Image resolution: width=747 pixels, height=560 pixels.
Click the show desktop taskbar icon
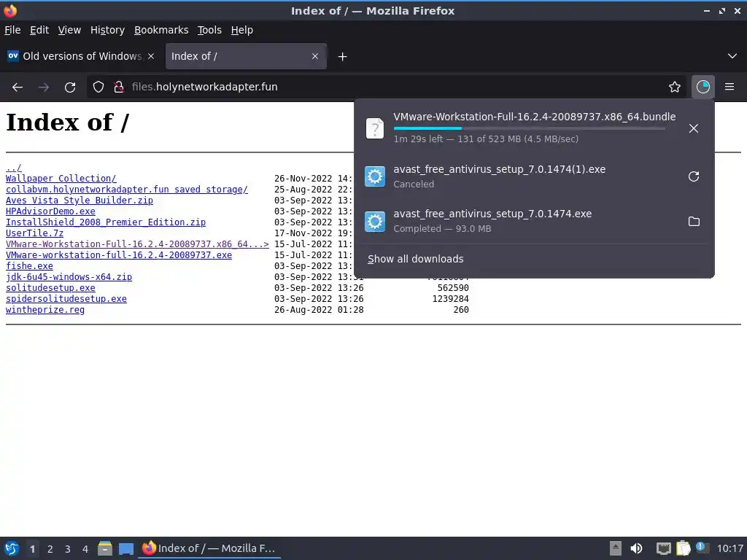(126, 548)
